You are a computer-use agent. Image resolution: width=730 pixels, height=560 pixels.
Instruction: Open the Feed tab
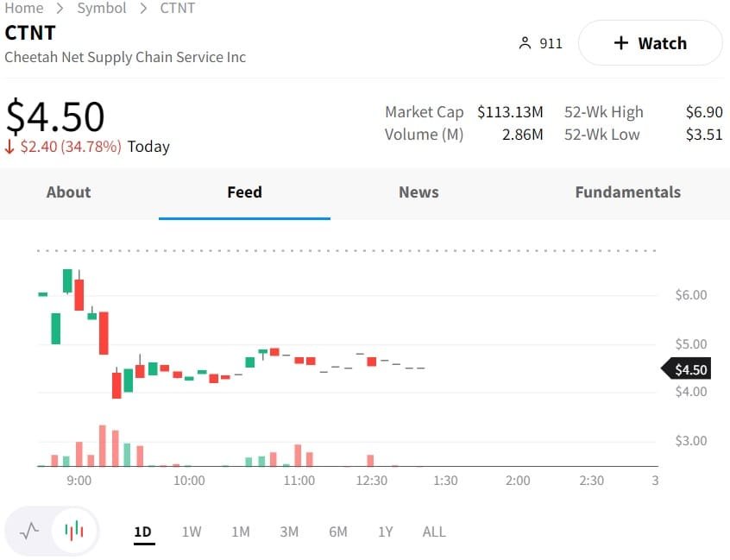tap(244, 192)
